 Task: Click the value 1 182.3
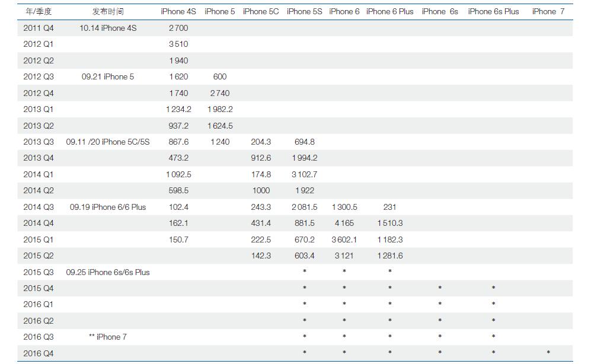point(389,240)
